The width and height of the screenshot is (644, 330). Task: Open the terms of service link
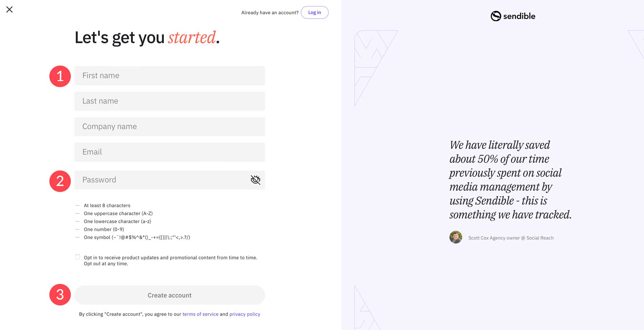tap(200, 314)
